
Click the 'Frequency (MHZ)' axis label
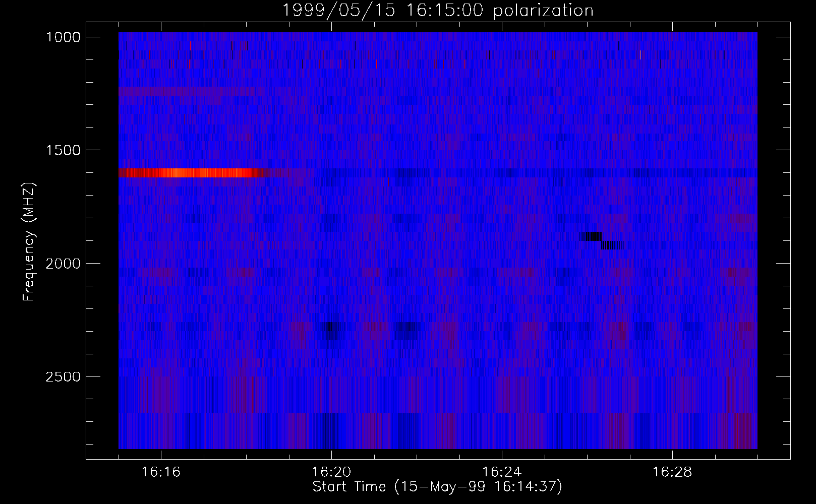[29, 242]
